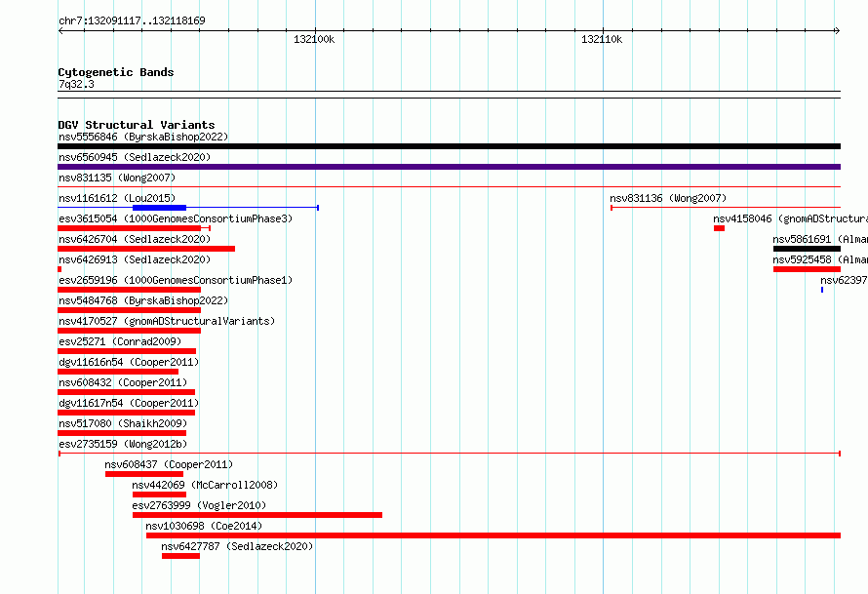Click nsv5484768 (ByrskaBishop2022) label
This screenshot has height=594, width=868.
(143, 300)
